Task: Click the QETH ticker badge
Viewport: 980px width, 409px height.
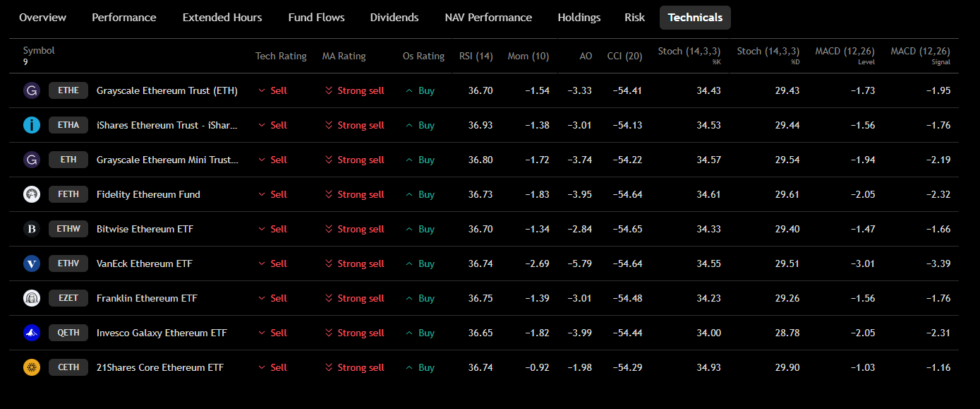Action: pos(68,333)
